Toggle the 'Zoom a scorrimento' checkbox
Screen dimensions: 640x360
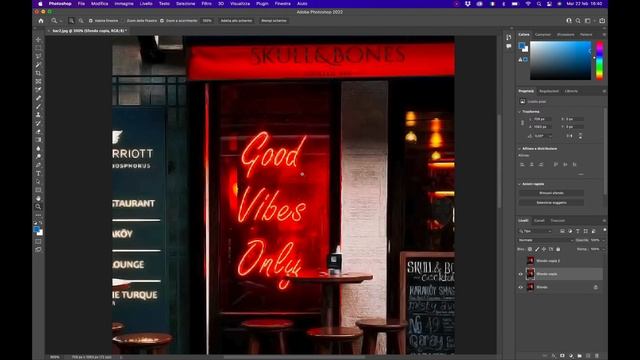(162, 20)
